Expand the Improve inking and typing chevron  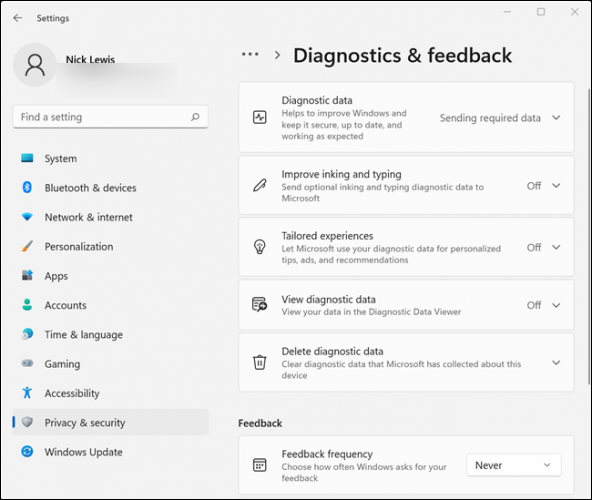pos(556,185)
